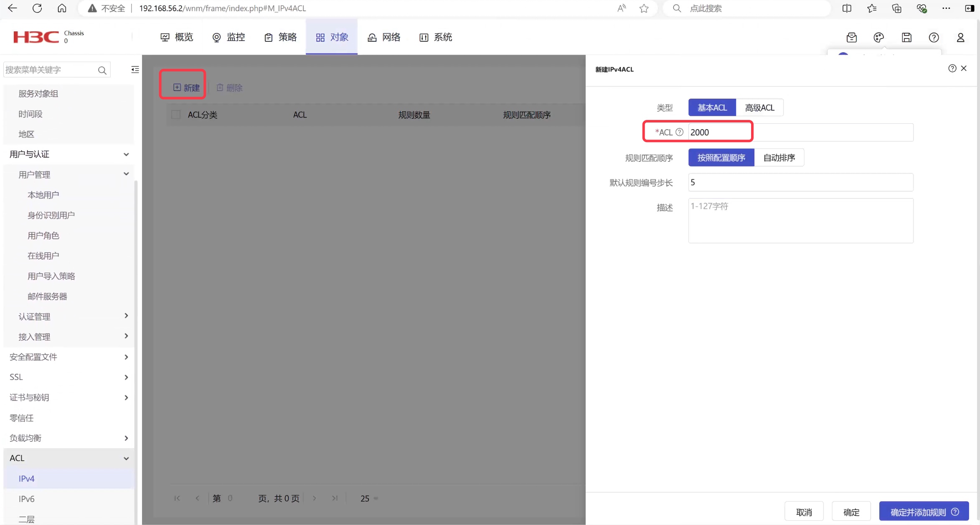Go to previous page pagination arrow
This screenshot has width=980, height=525.
[x=197, y=498]
